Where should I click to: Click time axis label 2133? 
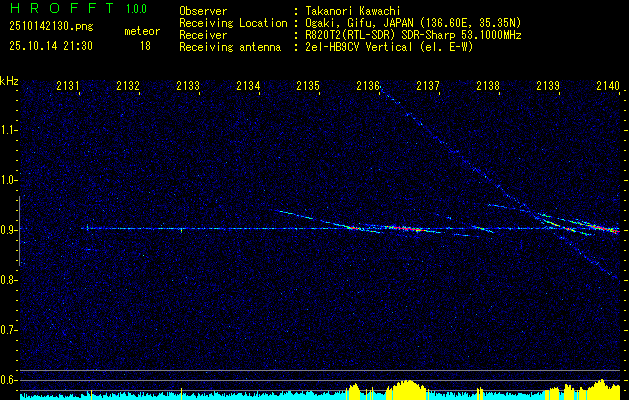tap(188, 85)
